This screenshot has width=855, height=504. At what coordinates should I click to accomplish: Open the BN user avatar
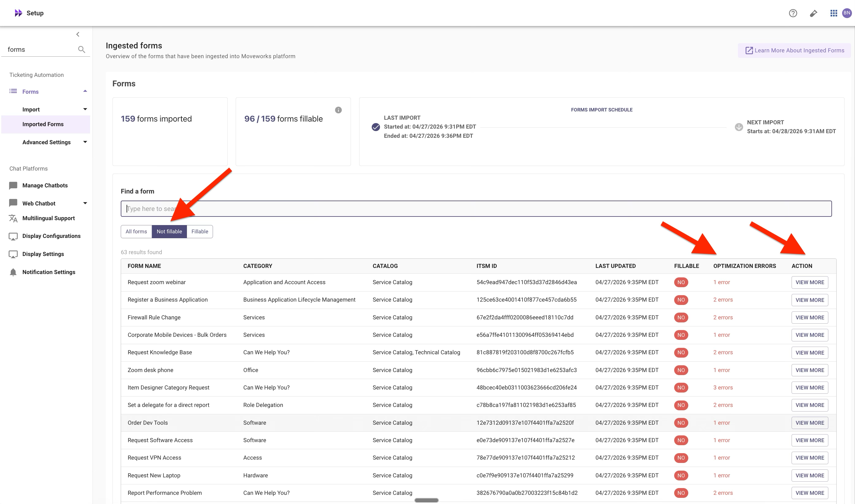(x=846, y=13)
